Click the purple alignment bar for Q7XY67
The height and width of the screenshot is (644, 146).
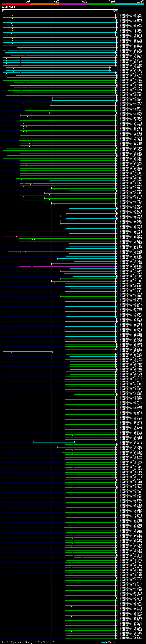click(x=60, y=236)
